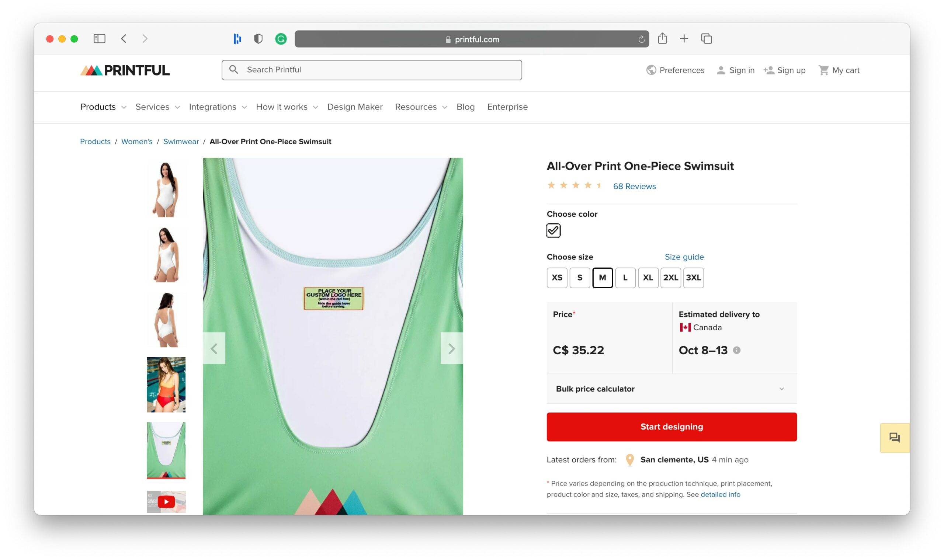This screenshot has height=560, width=944.
Task: Show next product image arrow
Action: coord(451,348)
